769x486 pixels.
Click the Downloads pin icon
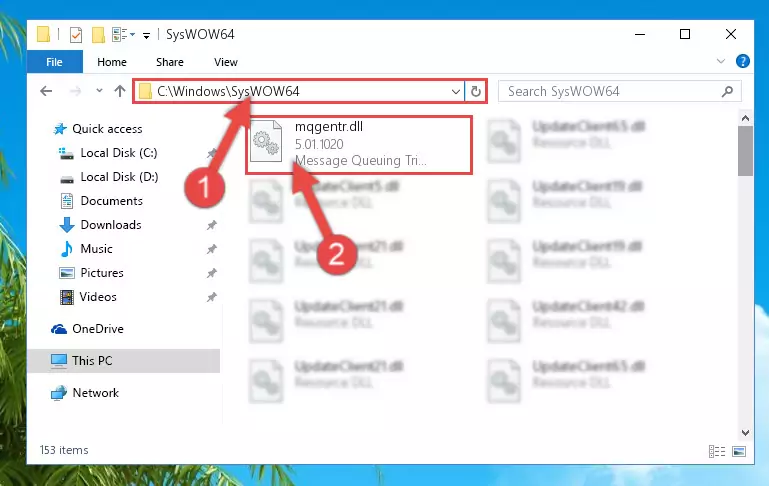tap(211, 225)
